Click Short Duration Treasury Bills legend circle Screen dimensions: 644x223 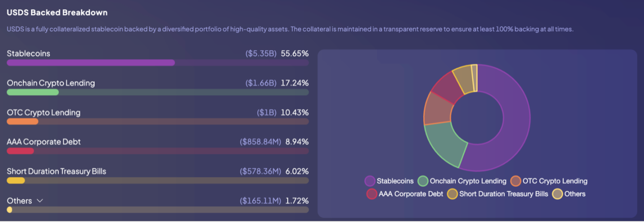click(x=452, y=194)
